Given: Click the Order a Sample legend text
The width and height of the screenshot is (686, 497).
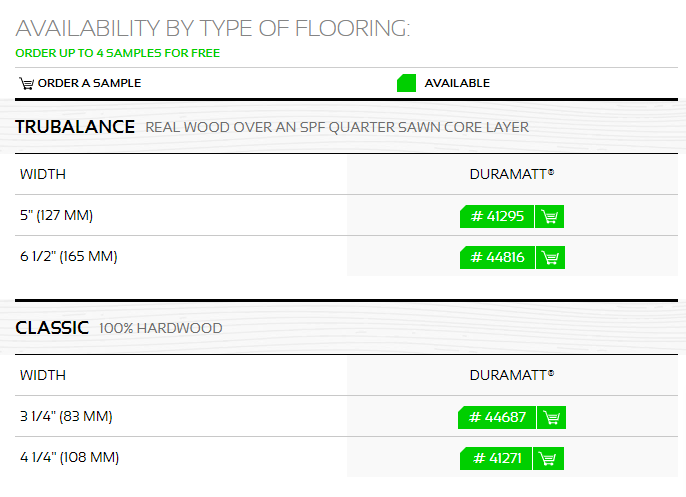Looking at the screenshot, I should 89,83.
